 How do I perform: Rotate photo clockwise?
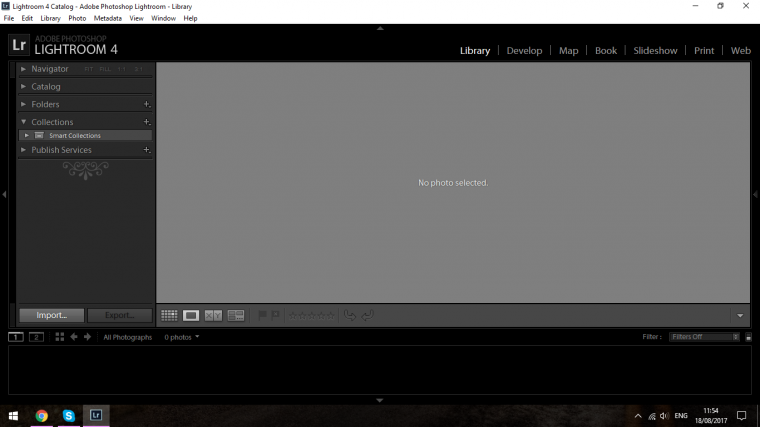(x=367, y=316)
